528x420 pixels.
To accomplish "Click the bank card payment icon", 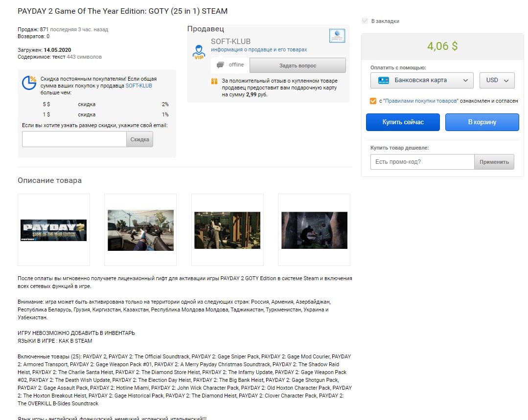I will (x=383, y=81).
